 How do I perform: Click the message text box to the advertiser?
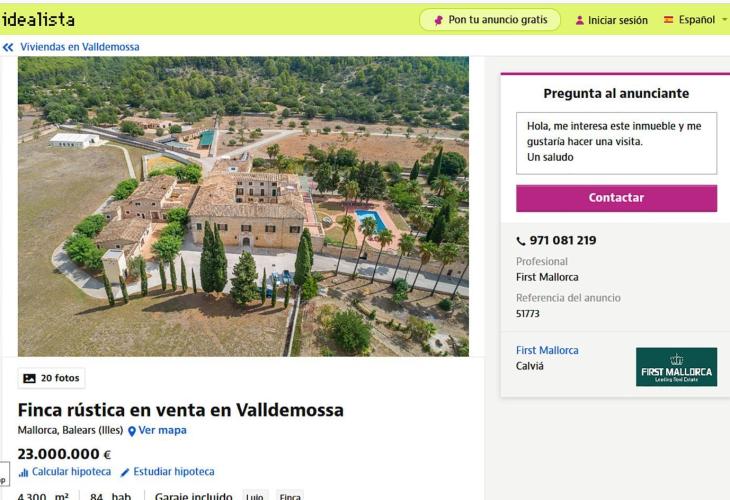tap(616, 143)
